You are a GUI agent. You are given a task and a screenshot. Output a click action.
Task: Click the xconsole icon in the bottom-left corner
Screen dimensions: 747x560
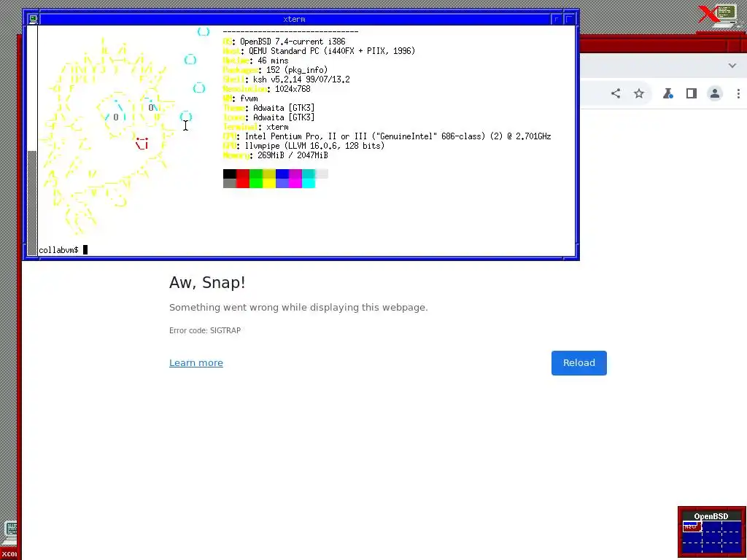[x=9, y=540]
